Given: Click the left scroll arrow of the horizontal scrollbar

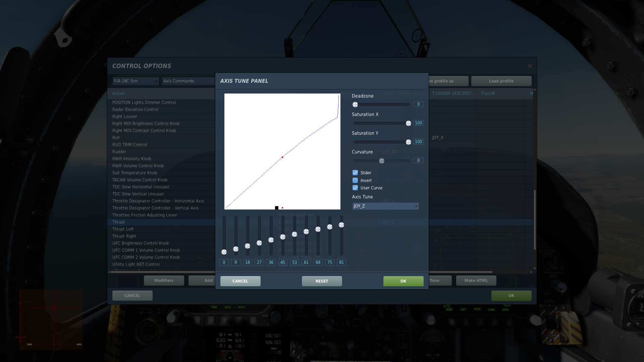Looking at the screenshot, I should [x=109, y=272].
